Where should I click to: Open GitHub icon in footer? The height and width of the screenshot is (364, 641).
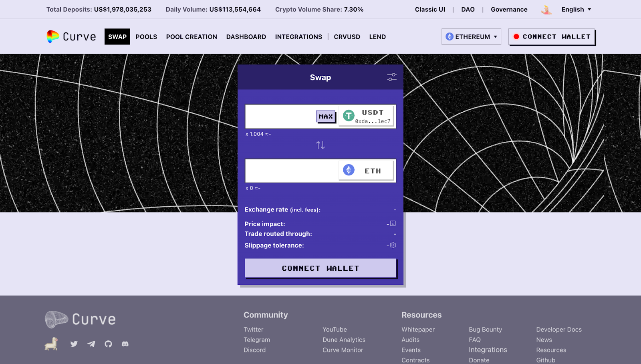[108, 344]
